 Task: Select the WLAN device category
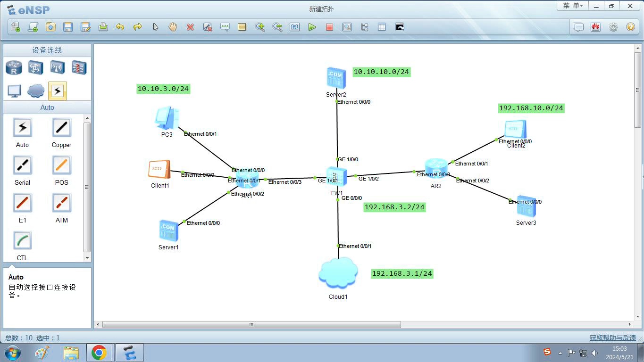tap(57, 68)
